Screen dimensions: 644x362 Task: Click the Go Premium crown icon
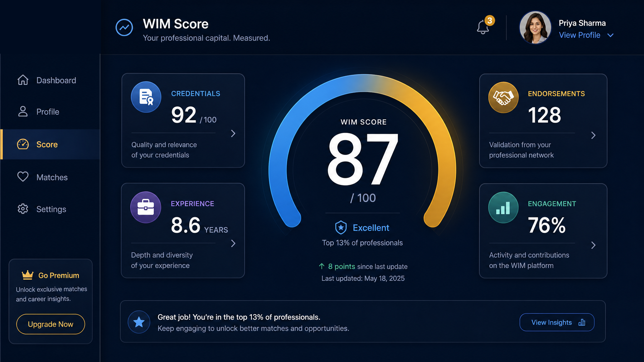click(x=28, y=275)
